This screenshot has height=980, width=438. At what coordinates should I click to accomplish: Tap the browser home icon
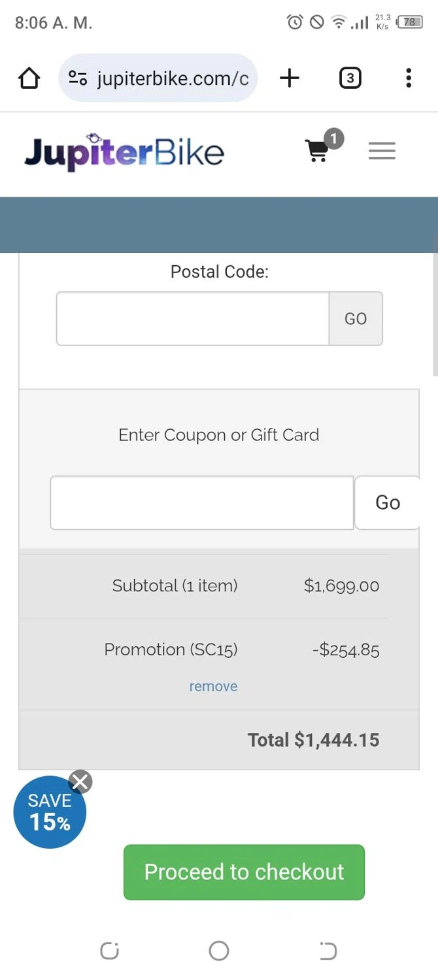coord(29,78)
